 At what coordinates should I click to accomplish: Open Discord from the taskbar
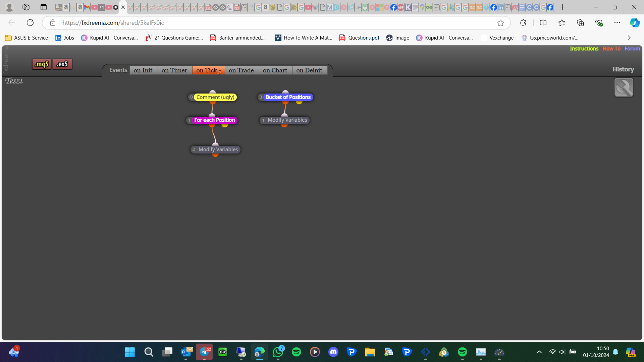pos(333,352)
